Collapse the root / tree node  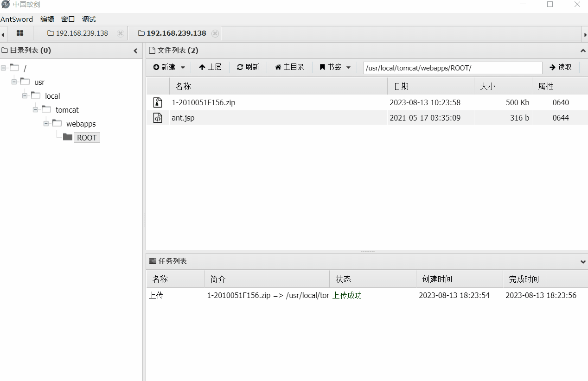click(x=4, y=68)
